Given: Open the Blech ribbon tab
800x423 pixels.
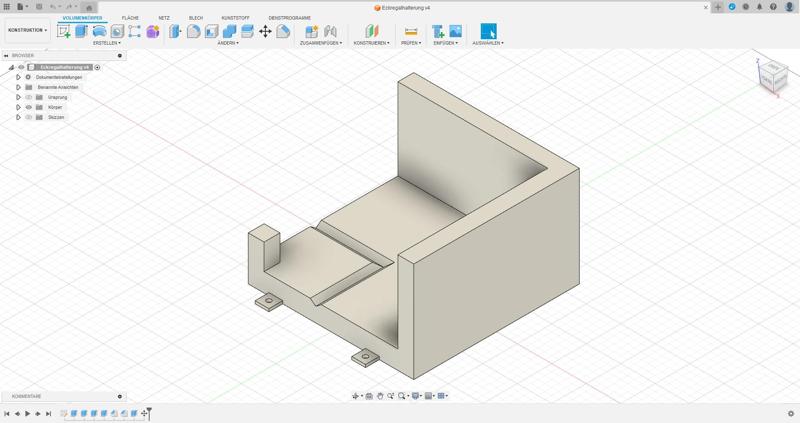Looking at the screenshot, I should [x=196, y=18].
